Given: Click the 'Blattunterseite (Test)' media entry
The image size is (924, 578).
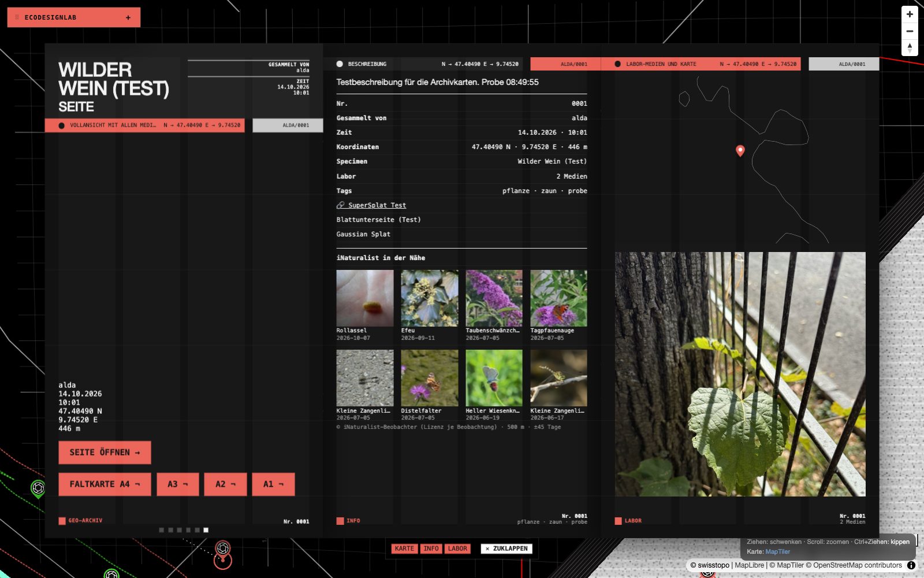Looking at the screenshot, I should pyautogui.click(x=379, y=220).
